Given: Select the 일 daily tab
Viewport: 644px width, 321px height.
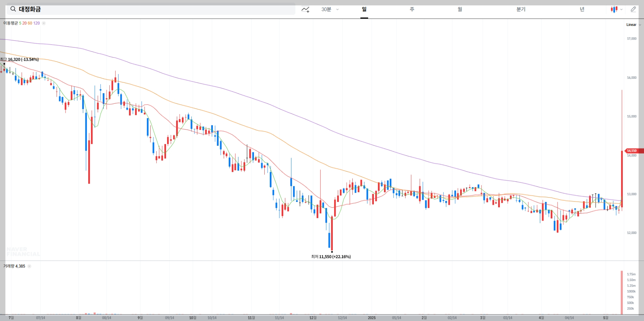Looking at the screenshot, I should coord(364,9).
